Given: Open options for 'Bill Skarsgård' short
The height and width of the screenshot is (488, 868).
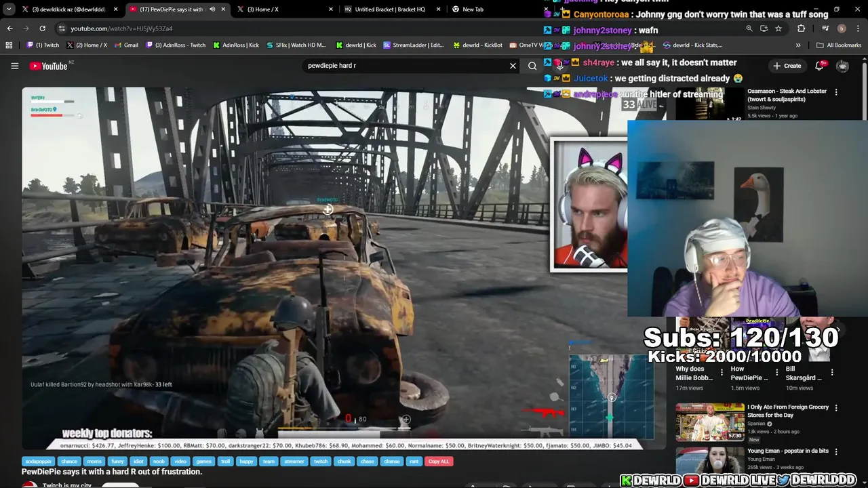Looking at the screenshot, I should [x=832, y=373].
